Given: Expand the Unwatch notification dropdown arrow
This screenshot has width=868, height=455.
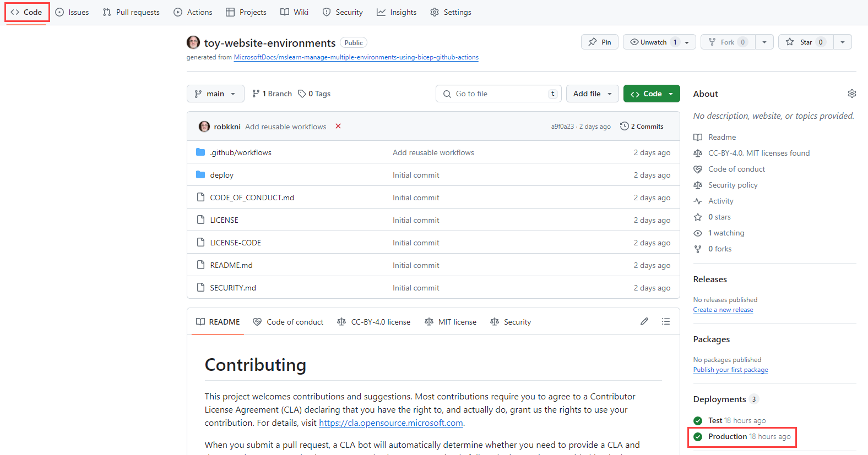Looking at the screenshot, I should pos(687,42).
